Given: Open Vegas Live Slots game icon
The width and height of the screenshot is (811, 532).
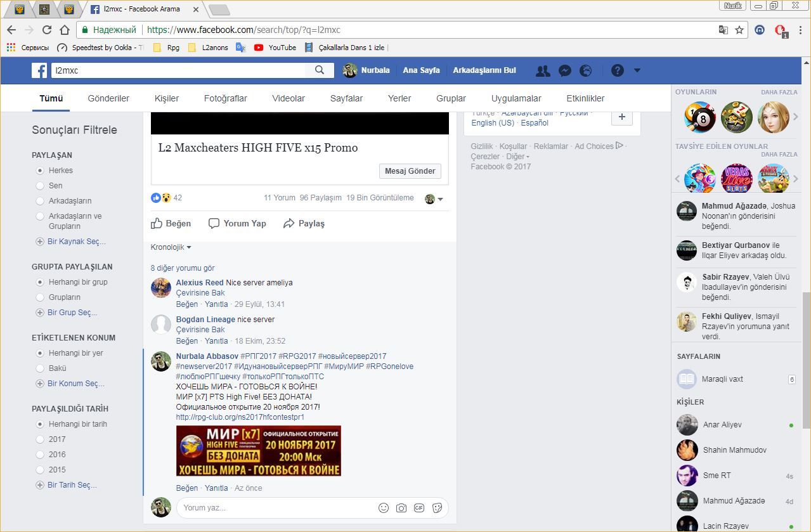Looking at the screenshot, I should pyautogui.click(x=737, y=179).
